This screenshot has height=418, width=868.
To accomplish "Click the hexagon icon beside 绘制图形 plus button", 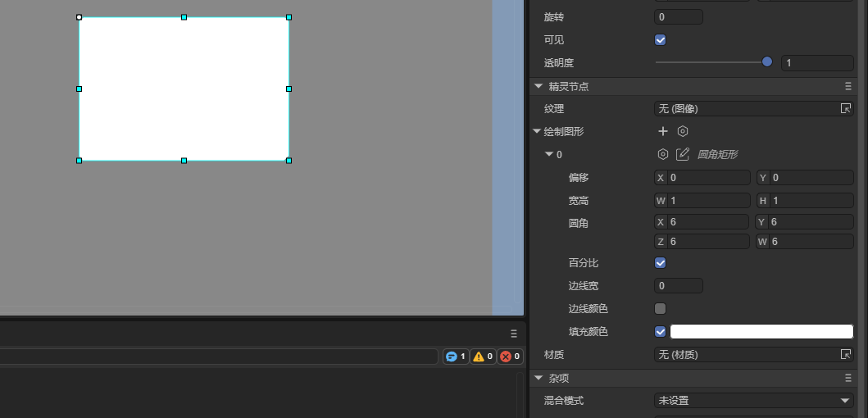I will pyautogui.click(x=683, y=131).
